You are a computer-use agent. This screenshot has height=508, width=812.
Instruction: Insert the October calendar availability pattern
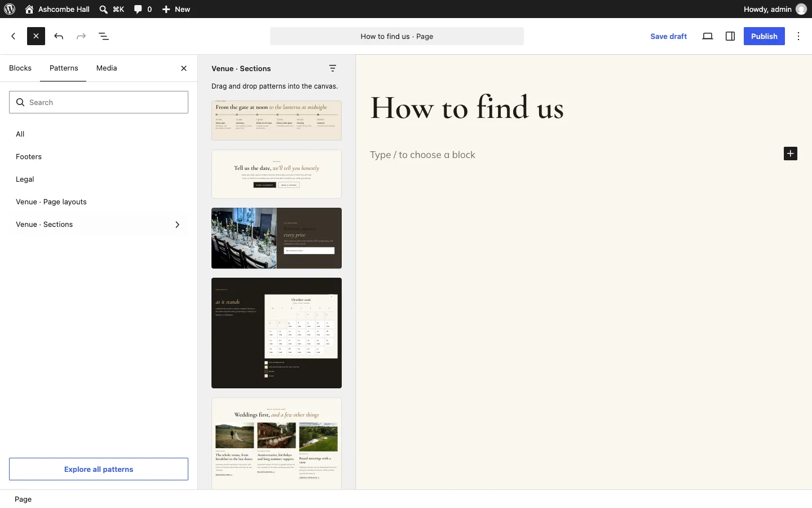(x=276, y=333)
